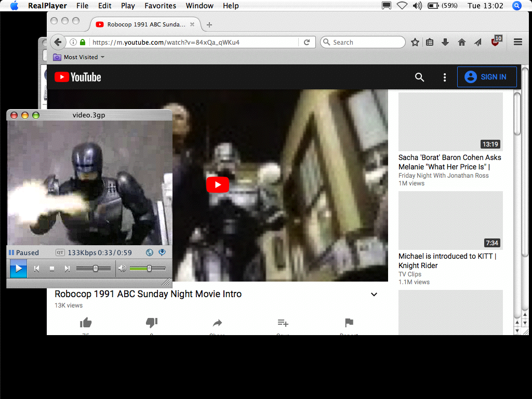Open Firefox downloads arrow icon
532x399 pixels.
pos(445,42)
